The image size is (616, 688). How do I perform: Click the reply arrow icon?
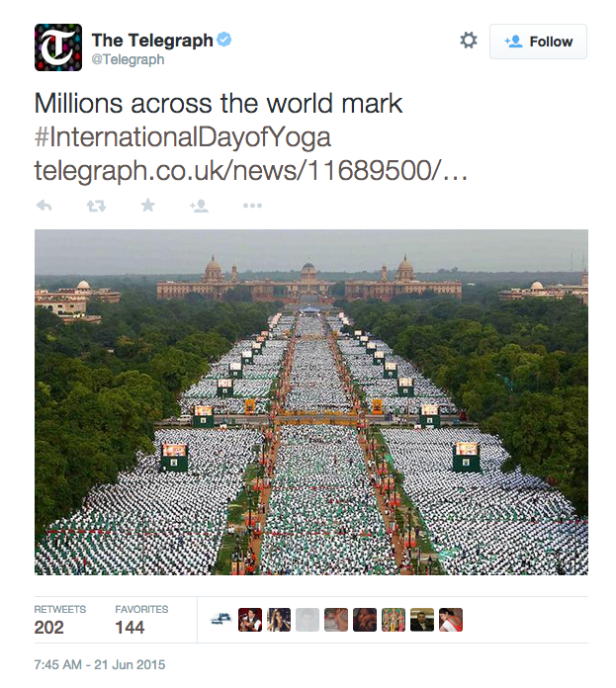tap(44, 206)
